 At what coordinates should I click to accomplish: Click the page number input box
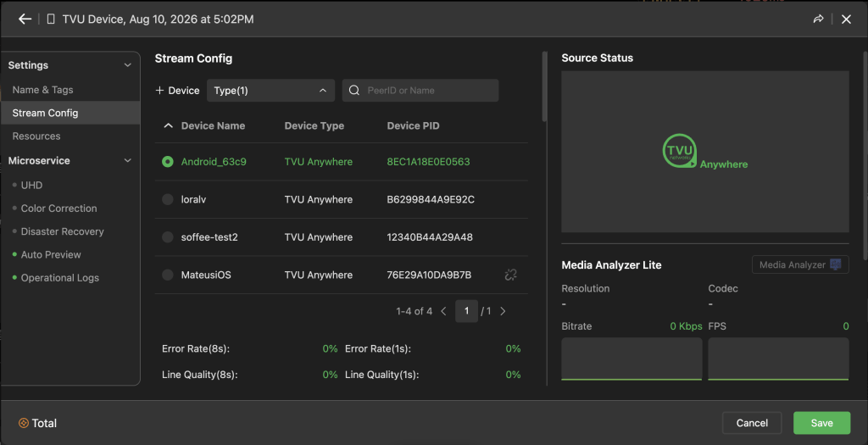click(x=467, y=311)
